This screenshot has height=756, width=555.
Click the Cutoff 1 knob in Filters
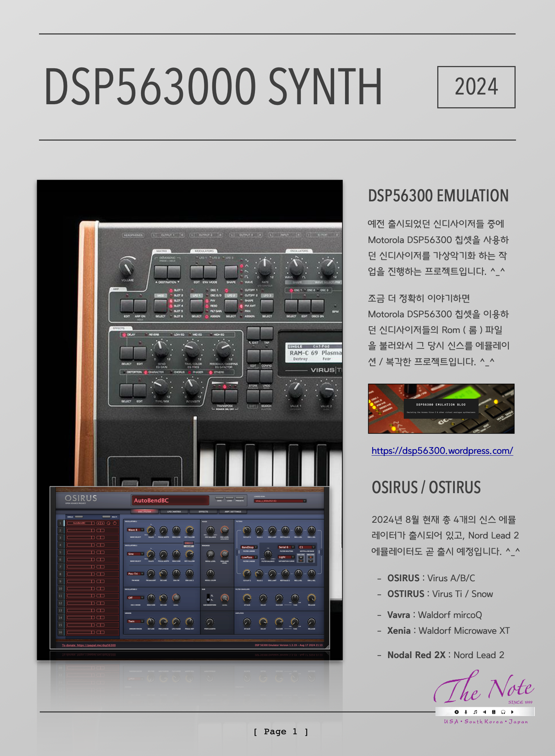[247, 530]
